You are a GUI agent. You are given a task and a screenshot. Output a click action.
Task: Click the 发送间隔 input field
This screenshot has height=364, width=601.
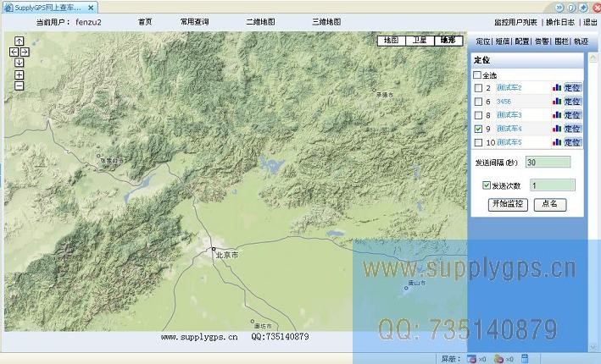click(x=548, y=162)
